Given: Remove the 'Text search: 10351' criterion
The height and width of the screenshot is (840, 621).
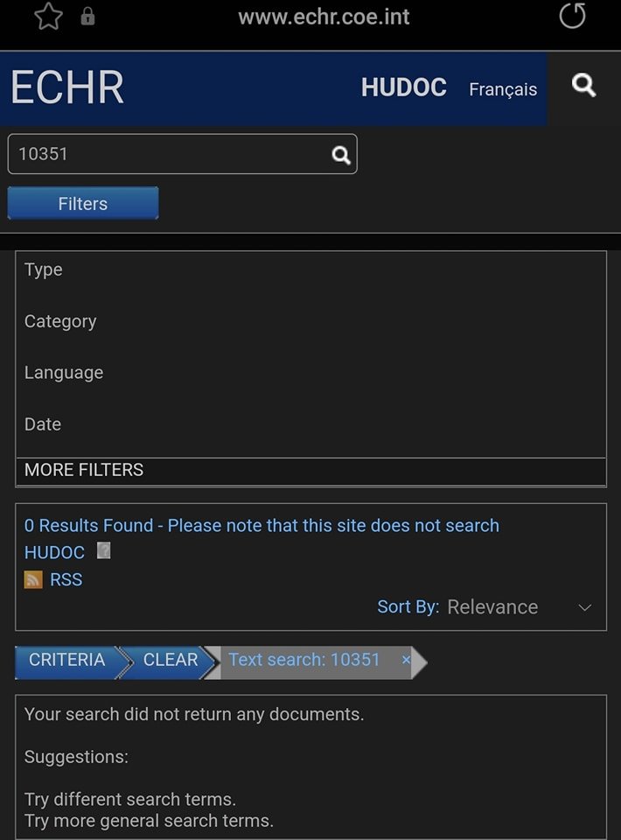Looking at the screenshot, I should (x=406, y=660).
